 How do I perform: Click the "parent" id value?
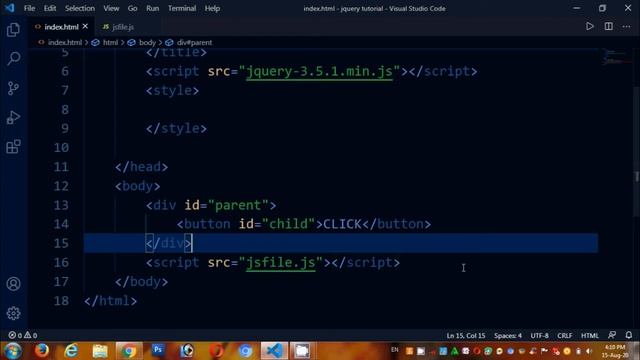click(x=238, y=205)
